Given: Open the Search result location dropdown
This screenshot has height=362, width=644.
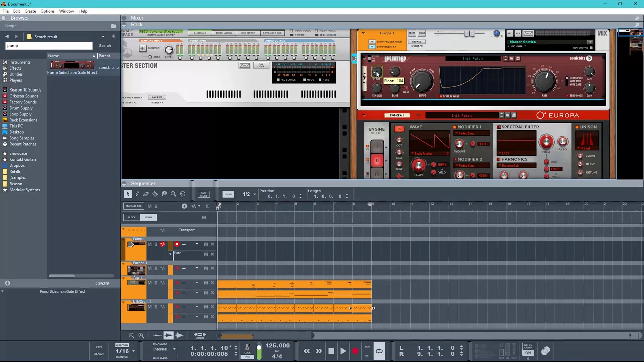Looking at the screenshot, I should click(x=103, y=36).
